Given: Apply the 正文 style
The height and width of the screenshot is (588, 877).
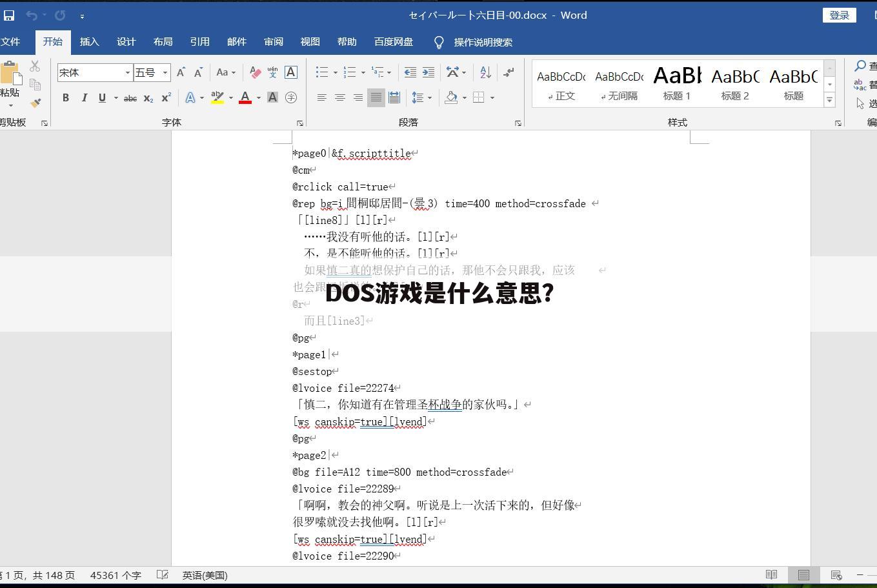Looking at the screenshot, I should click(561, 85).
